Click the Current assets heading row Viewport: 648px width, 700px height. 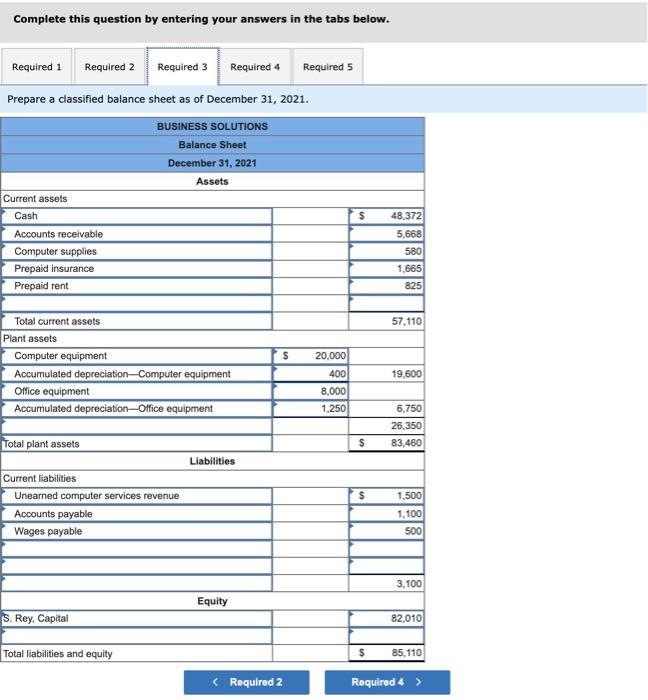[212, 199]
